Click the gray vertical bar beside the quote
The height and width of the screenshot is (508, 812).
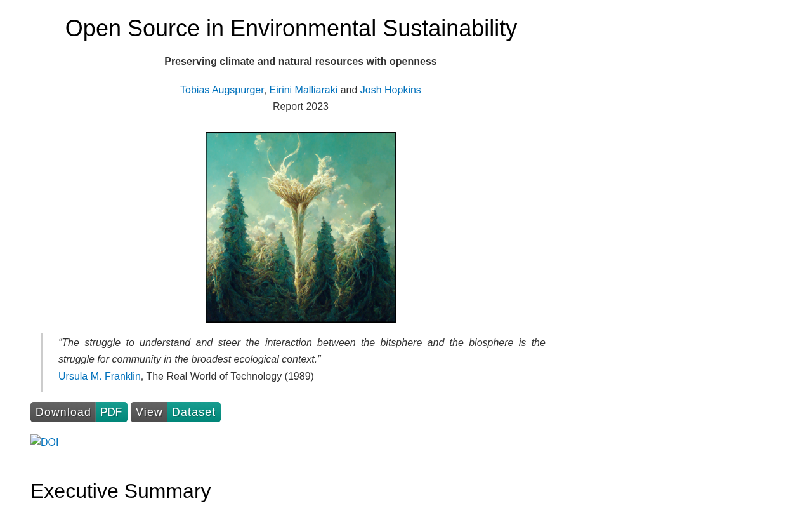(x=42, y=362)
